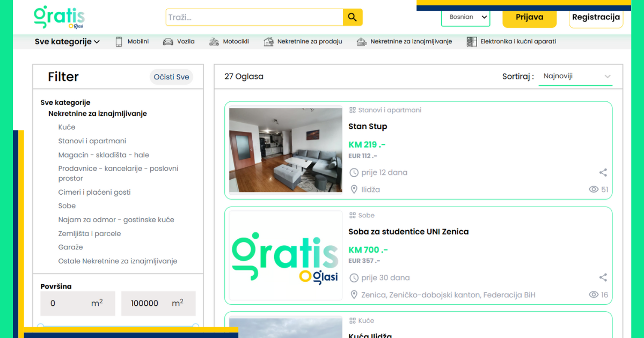The height and width of the screenshot is (338, 644).
Task: Click the building icon for Nekretnine za prodaju
Action: coord(269,41)
